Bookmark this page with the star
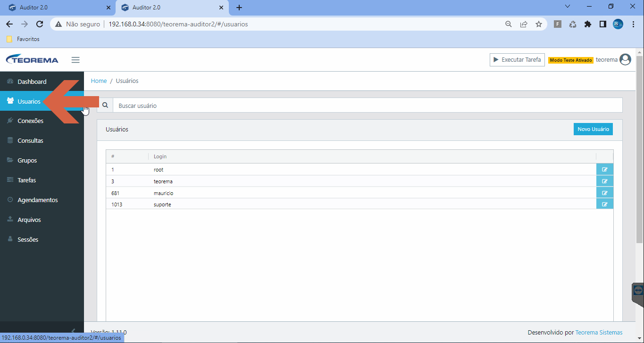Screen dimensions: 644x343 click(x=539, y=24)
